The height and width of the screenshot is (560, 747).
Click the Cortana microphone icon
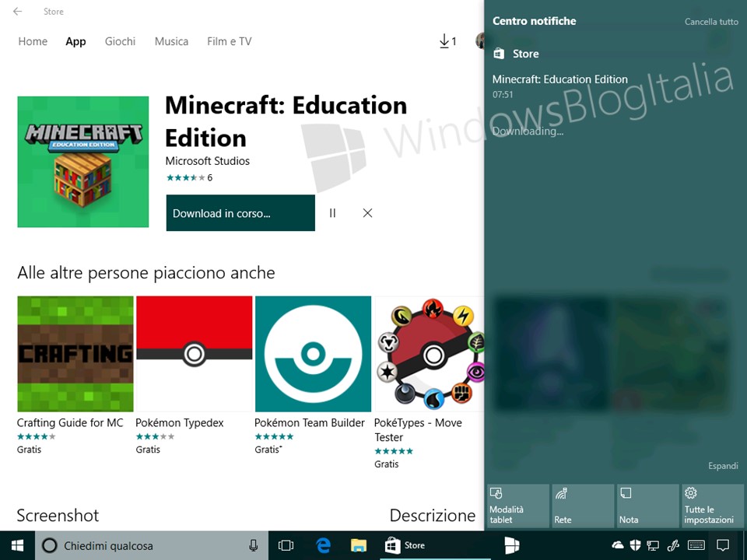254,546
